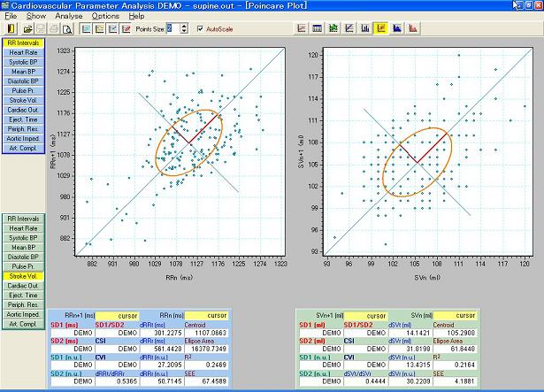Select RR Intervals in the blue parameter list
The image size is (544, 392).
(23, 43)
